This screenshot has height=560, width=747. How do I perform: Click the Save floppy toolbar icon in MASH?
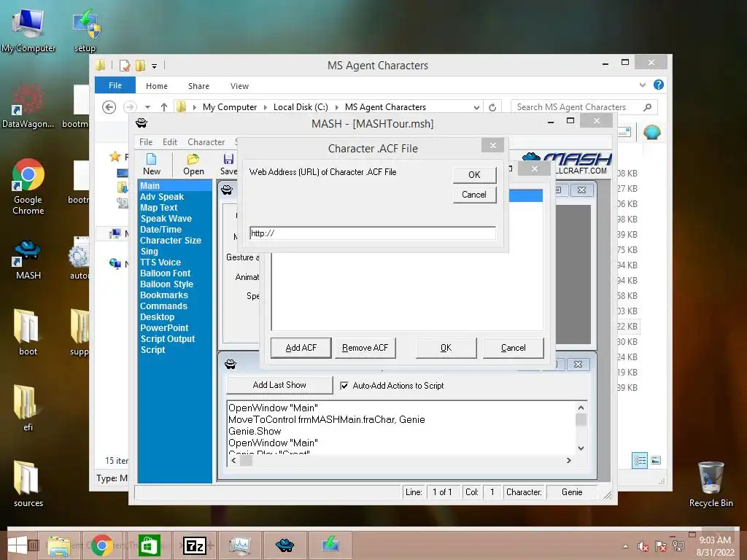tap(228, 164)
